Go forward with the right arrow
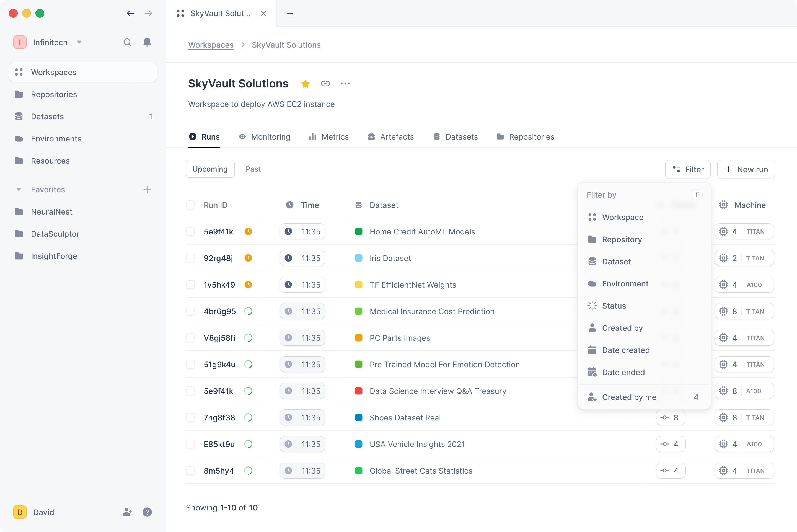Viewport: 797px width, 532px height. (x=149, y=13)
